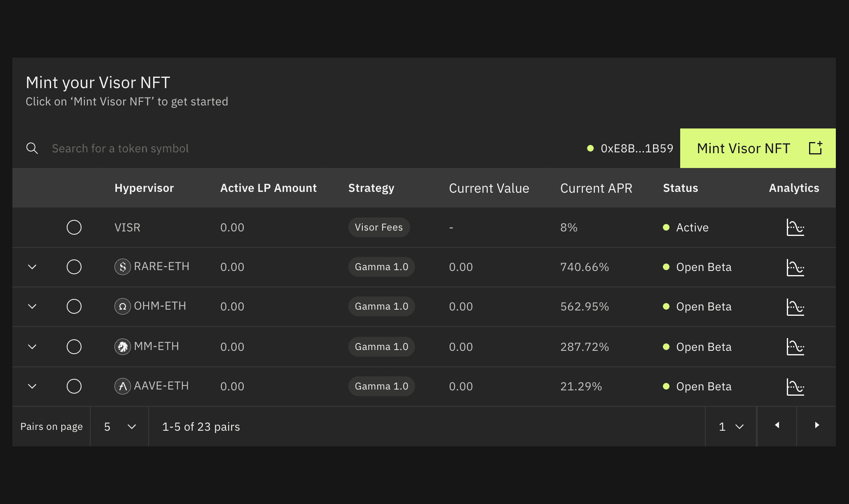
Task: Sort by Strategy column header
Action: click(x=371, y=188)
